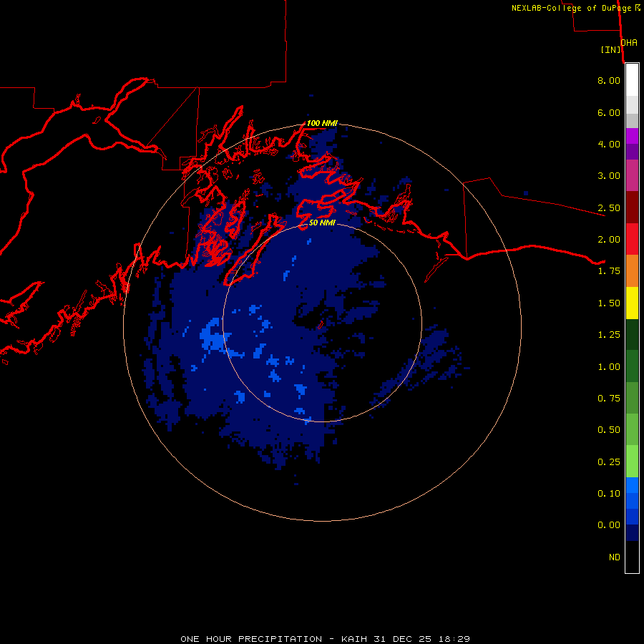644x644 pixels.
Task: Click the [IN] units label
Action: (x=610, y=49)
